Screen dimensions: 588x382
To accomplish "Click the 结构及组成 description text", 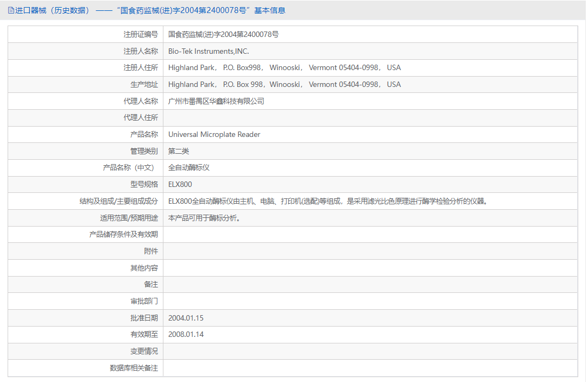I will coord(327,201).
